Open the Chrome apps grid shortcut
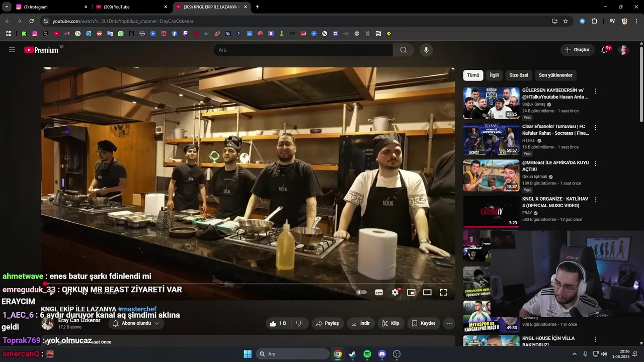 coord(9,34)
